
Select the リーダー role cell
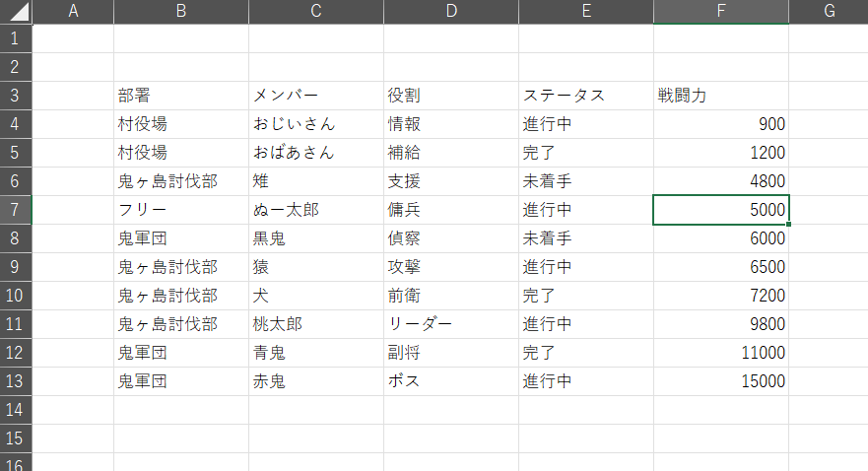(x=451, y=324)
